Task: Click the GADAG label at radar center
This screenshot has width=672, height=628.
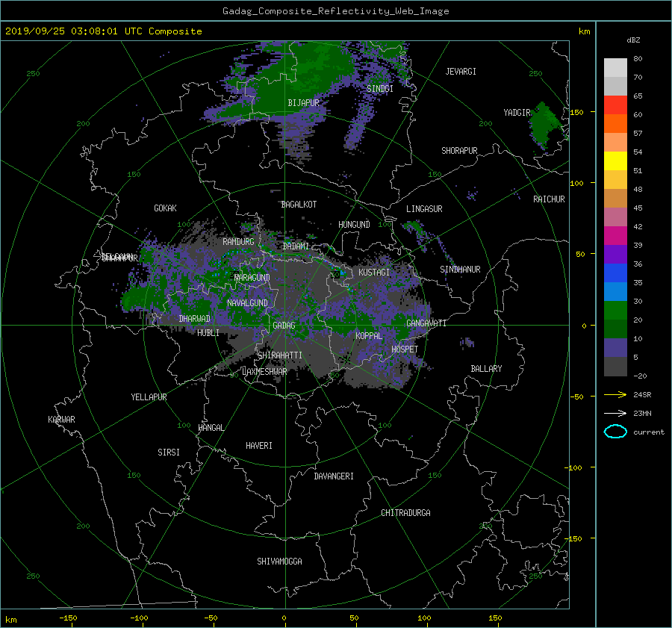Action: 284,326
